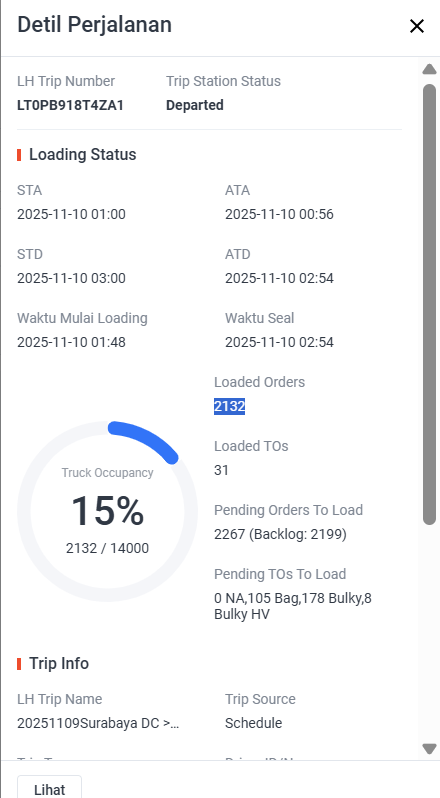Close the Detil Perjalanan panel
Viewport: 440px width, 798px height.
pyautogui.click(x=417, y=26)
